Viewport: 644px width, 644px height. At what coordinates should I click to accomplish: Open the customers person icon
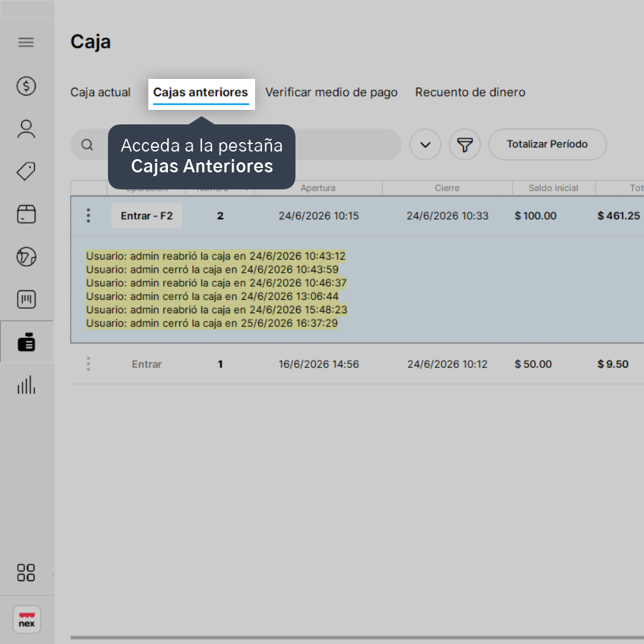coord(26,129)
